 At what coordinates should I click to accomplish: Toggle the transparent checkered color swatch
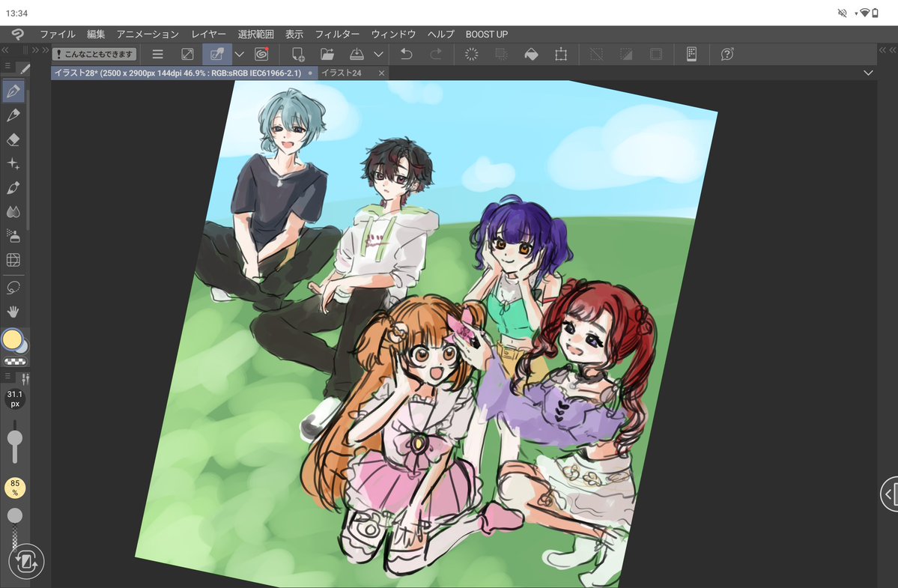[x=15, y=361]
